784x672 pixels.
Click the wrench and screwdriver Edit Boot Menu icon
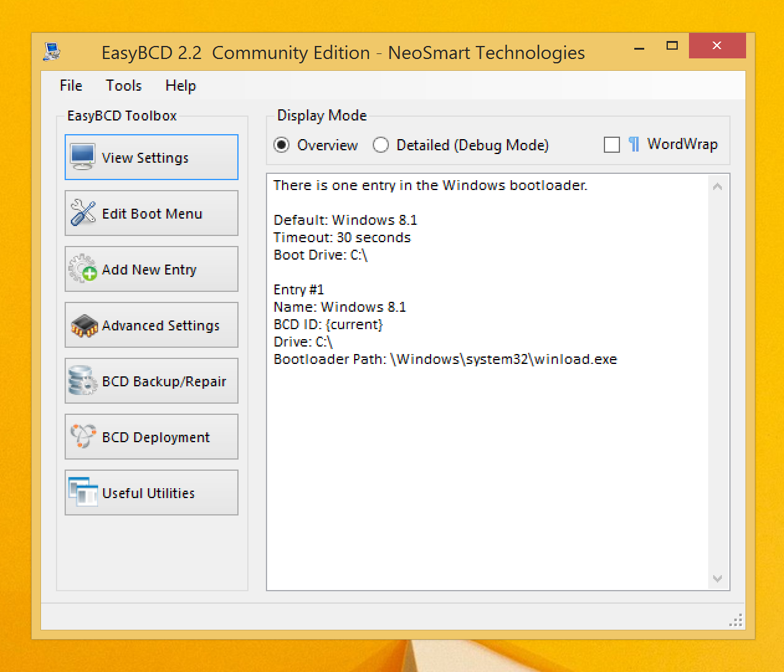[x=83, y=213]
